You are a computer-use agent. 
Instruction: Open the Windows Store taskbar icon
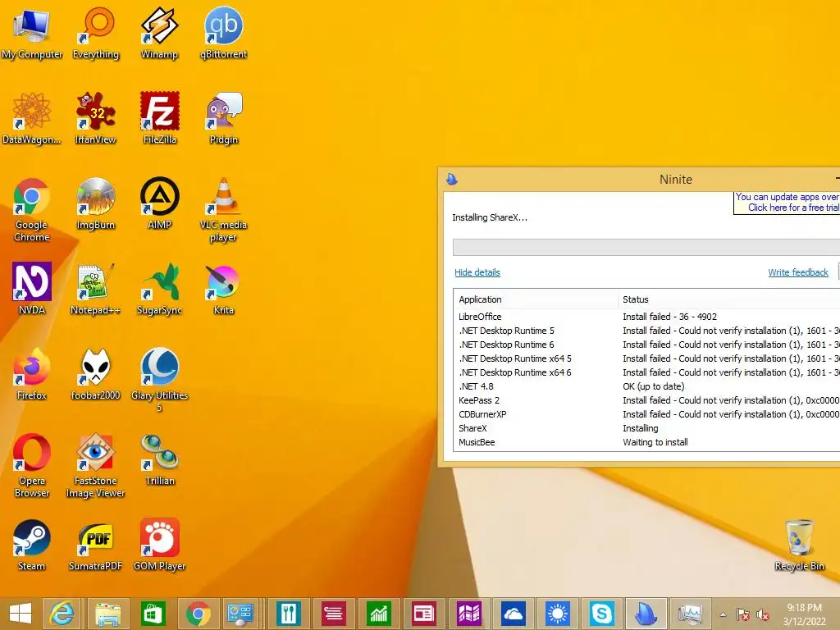(153, 614)
